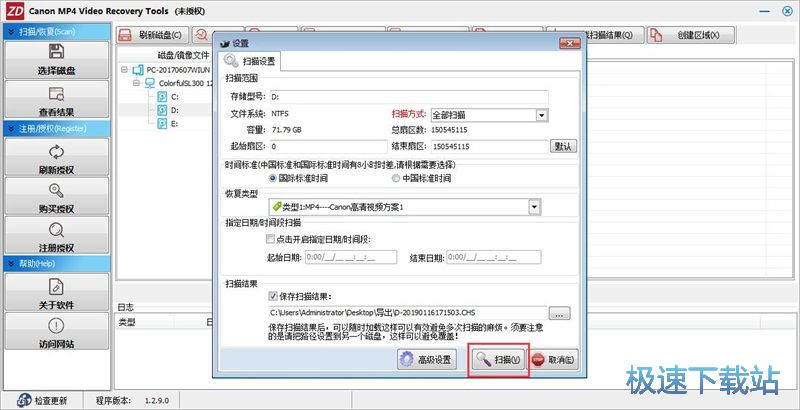Click the 结束日期 date field
Screen dimensions: 800x410
(x=494, y=257)
